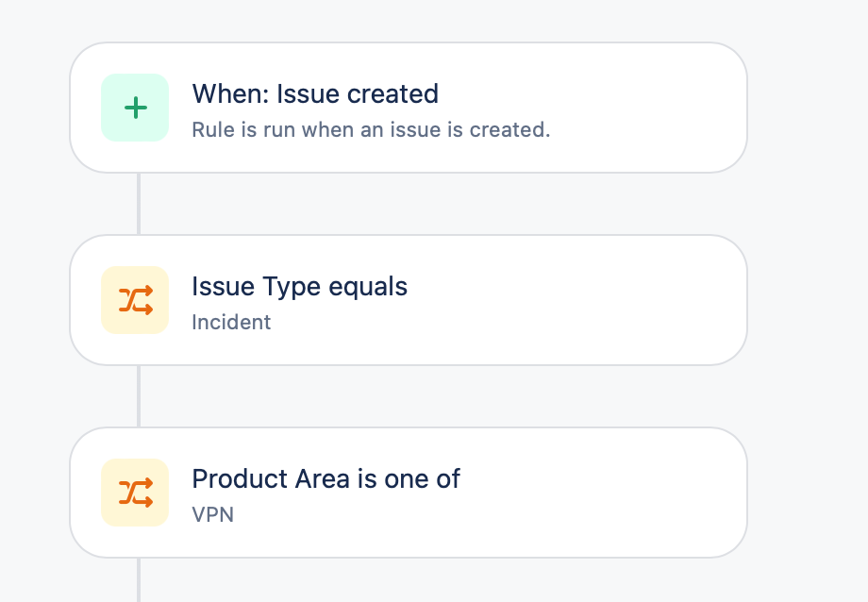Click the "Incident" condition value
Image resolution: width=868 pixels, height=602 pixels.
click(x=231, y=323)
